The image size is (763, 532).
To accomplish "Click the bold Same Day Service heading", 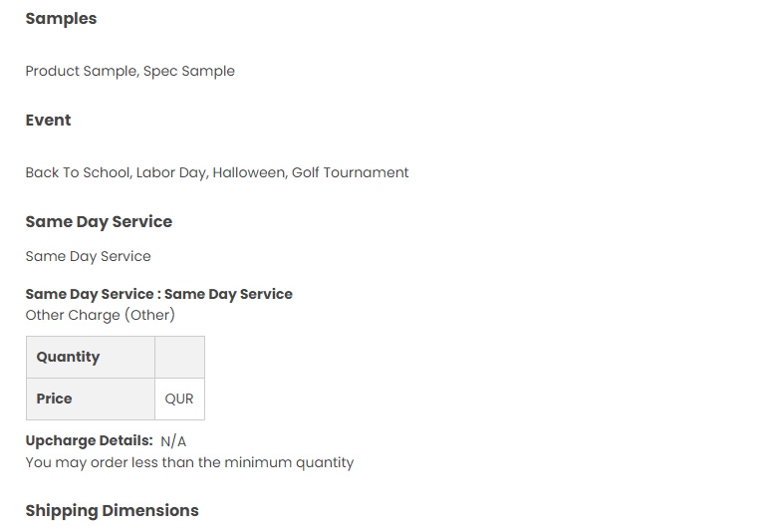I will 99,222.
